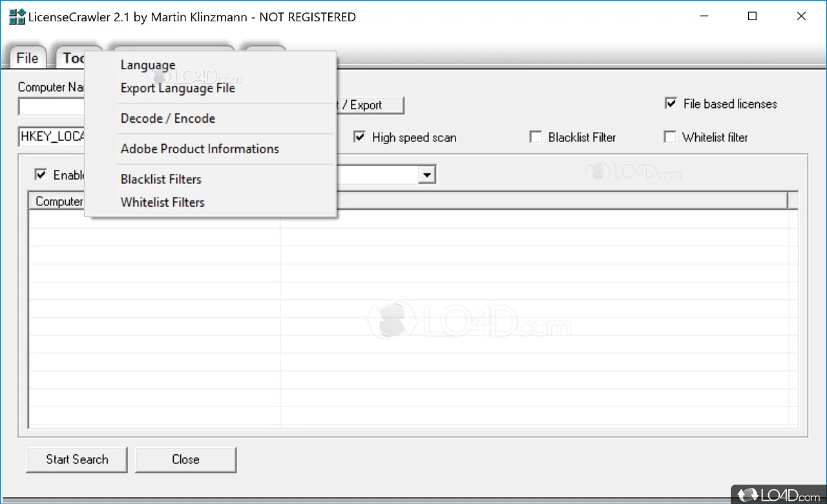
Task: Open the Tools menu tab
Action: (x=71, y=58)
